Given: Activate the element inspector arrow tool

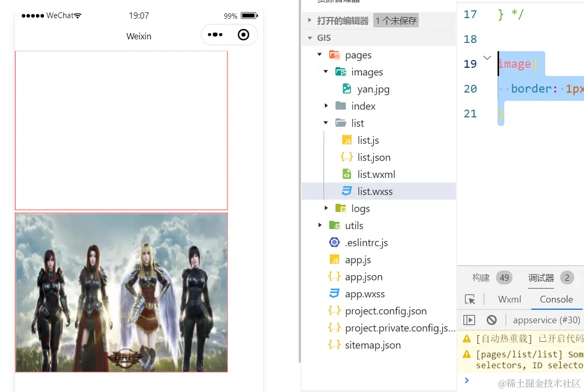Looking at the screenshot, I should (470, 299).
